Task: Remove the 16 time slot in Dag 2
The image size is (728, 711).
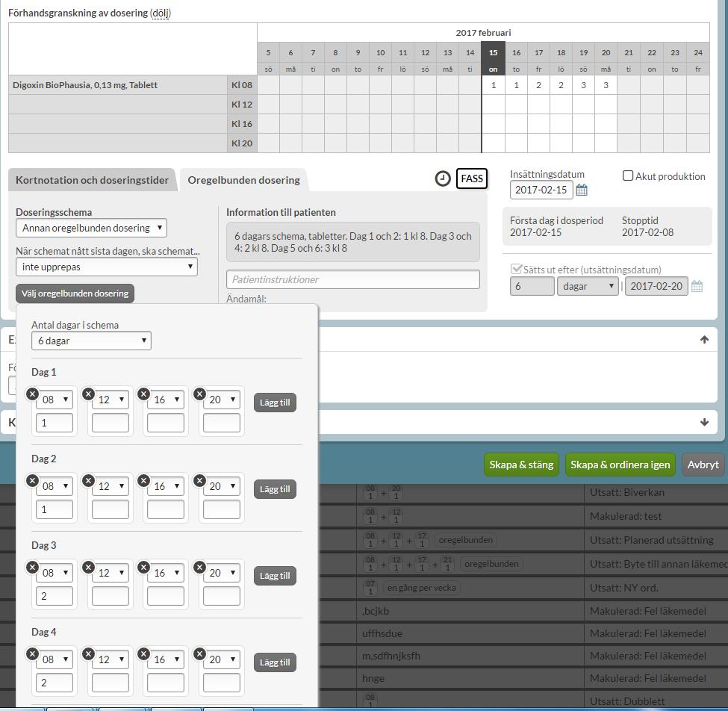Action: pos(144,481)
